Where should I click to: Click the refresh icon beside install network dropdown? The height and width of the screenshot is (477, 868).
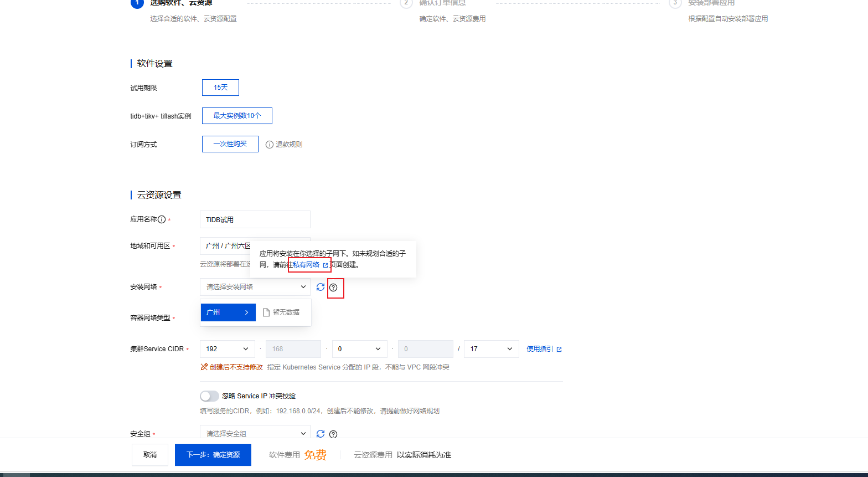click(x=321, y=287)
